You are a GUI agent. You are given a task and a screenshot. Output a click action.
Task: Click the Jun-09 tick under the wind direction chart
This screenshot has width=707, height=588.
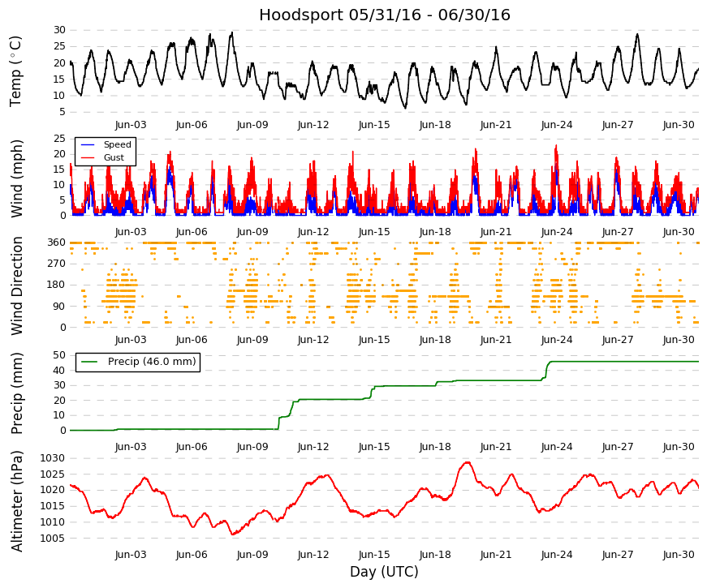pyautogui.click(x=252, y=340)
